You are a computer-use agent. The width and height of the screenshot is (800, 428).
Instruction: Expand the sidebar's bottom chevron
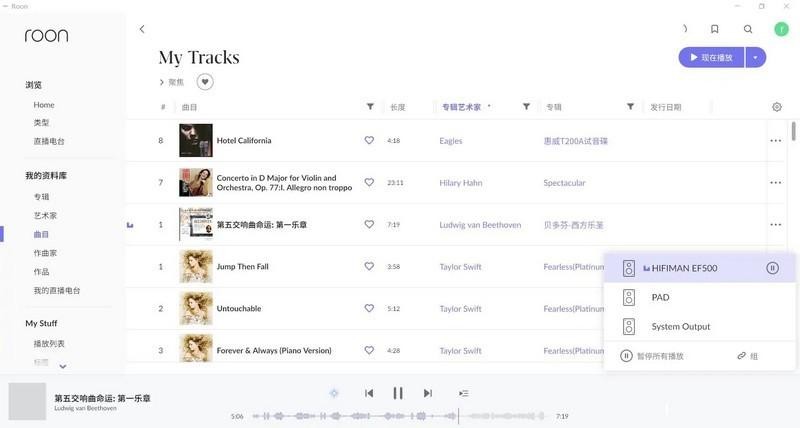coord(63,366)
